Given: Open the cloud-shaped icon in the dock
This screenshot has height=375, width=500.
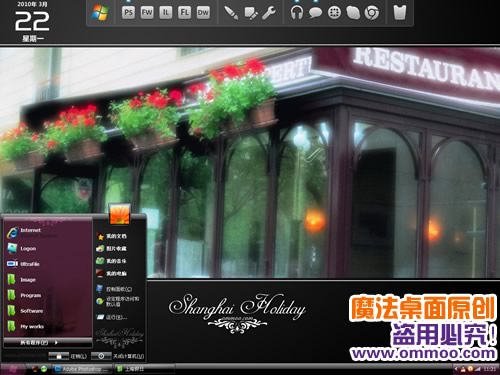Looking at the screenshot, I should [353, 13].
